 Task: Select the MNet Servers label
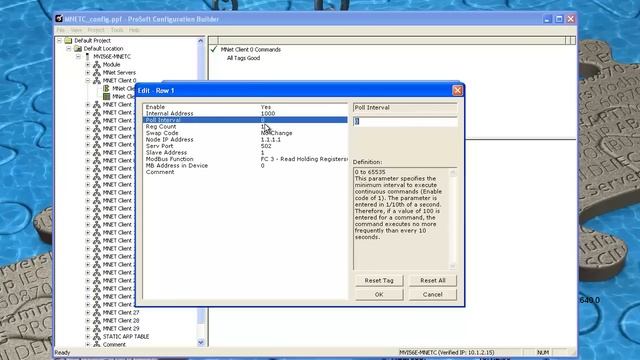click(x=119, y=73)
